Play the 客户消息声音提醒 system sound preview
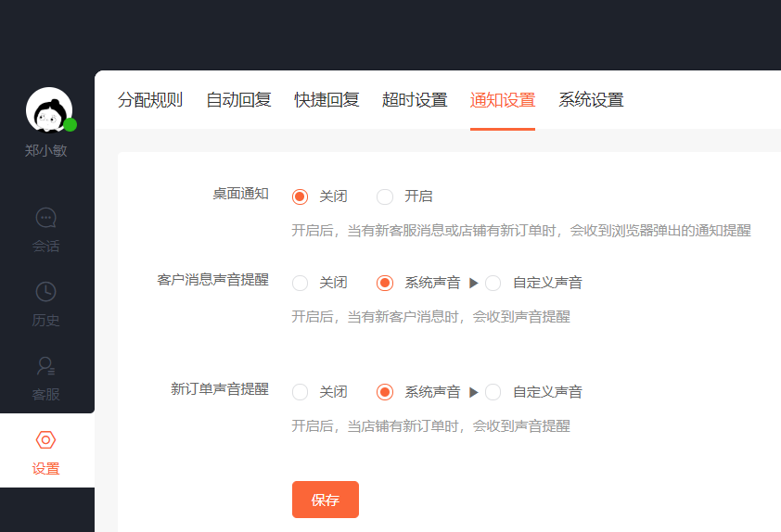This screenshot has height=532, width=781. (474, 284)
